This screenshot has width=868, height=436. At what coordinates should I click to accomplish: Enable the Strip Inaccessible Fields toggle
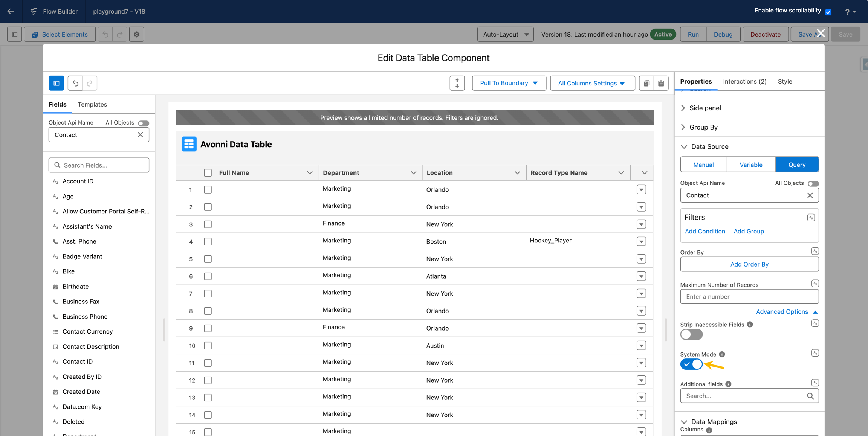click(691, 334)
